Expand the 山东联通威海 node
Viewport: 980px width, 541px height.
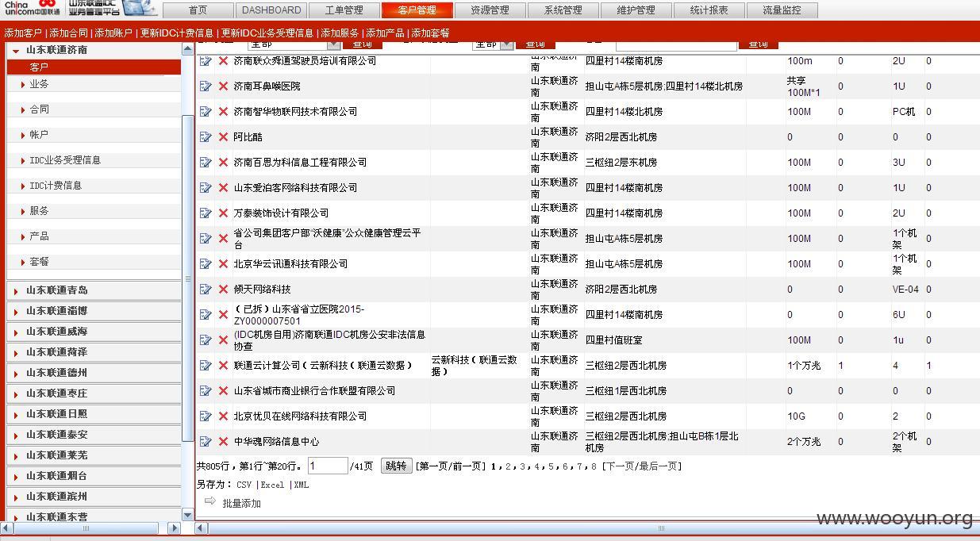pyautogui.click(x=16, y=332)
